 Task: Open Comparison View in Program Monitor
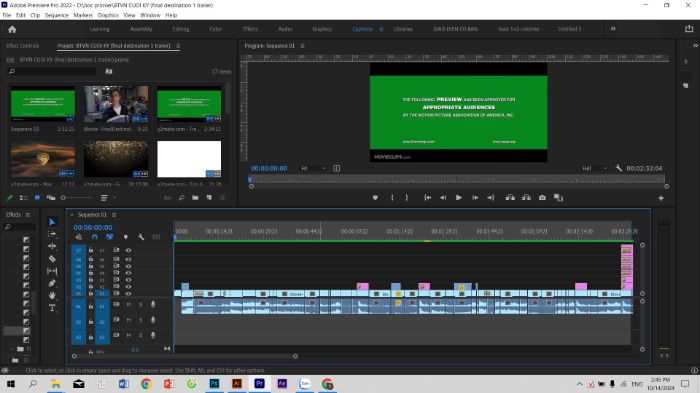(558, 198)
